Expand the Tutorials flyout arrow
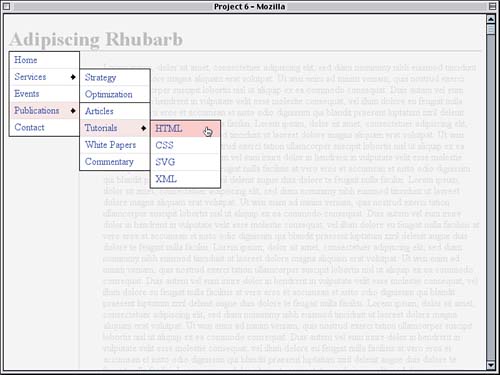Image resolution: width=500 pixels, height=375 pixels. [144, 128]
